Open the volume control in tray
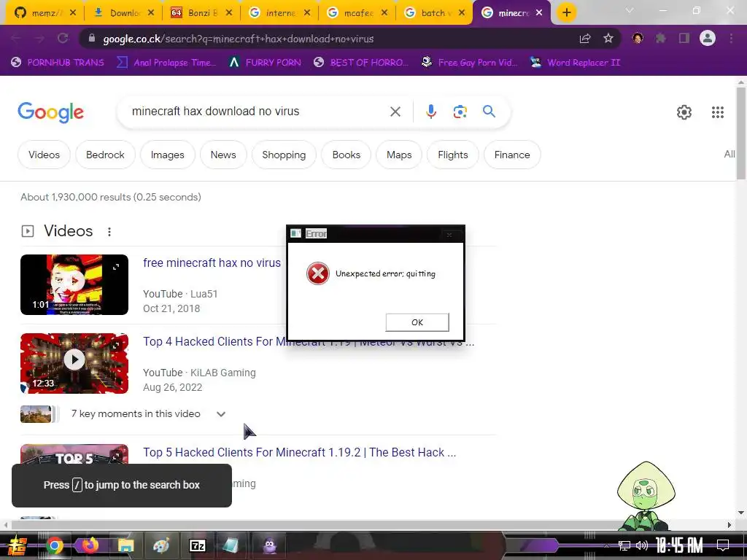Viewport: 747px width, 560px height. pyautogui.click(x=642, y=545)
